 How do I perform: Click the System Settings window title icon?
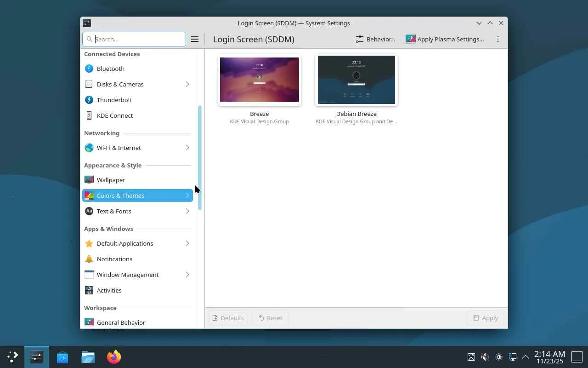(x=87, y=23)
